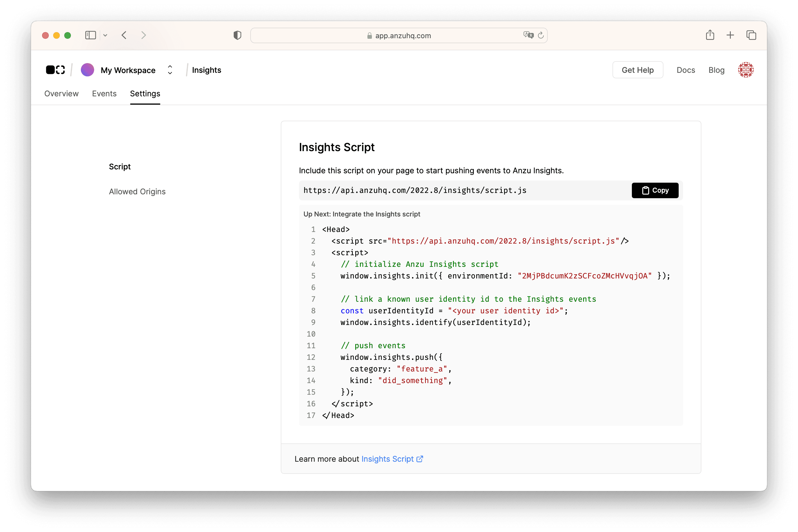
Task: Click the Safari share icon
Action: 710,35
